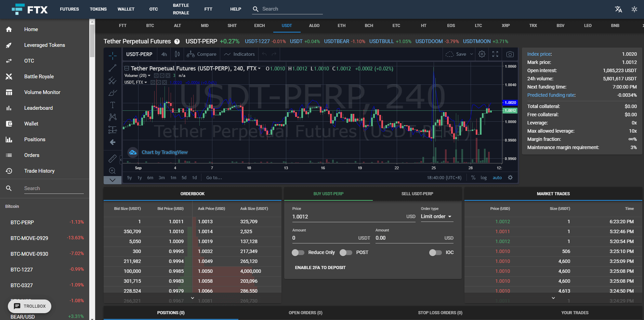Open Volume Monitor from the sidebar
Screen dimensions: 644x320
coord(42,92)
